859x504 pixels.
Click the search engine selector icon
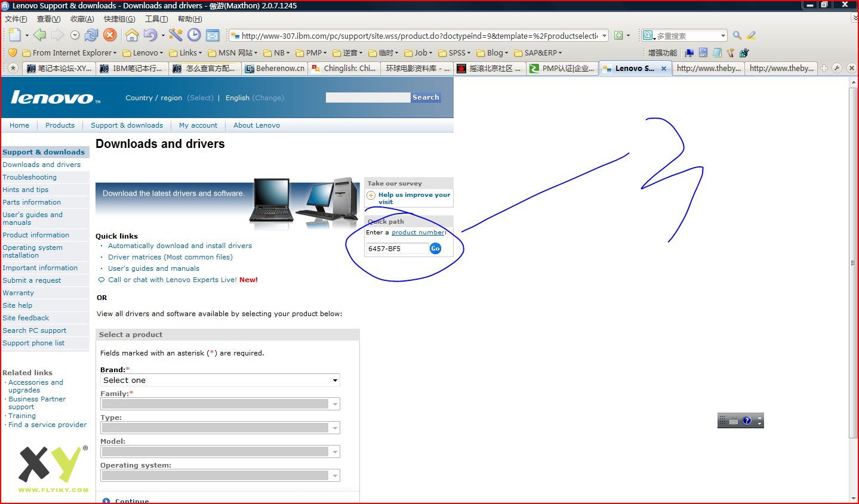tap(648, 36)
